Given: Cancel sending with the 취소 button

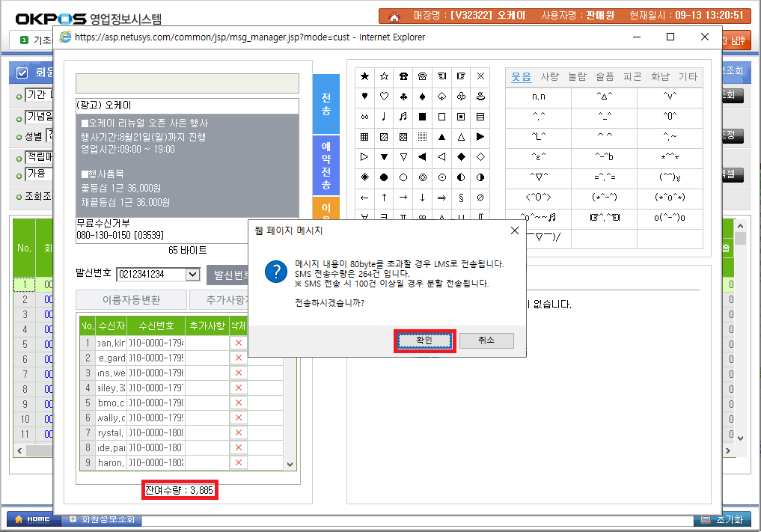Looking at the screenshot, I should click(x=486, y=340).
